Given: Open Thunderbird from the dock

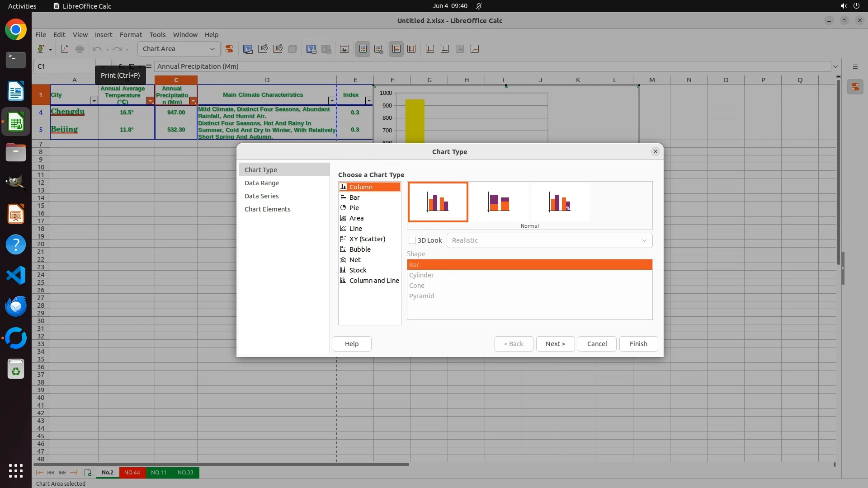Looking at the screenshot, I should click(x=16, y=306).
